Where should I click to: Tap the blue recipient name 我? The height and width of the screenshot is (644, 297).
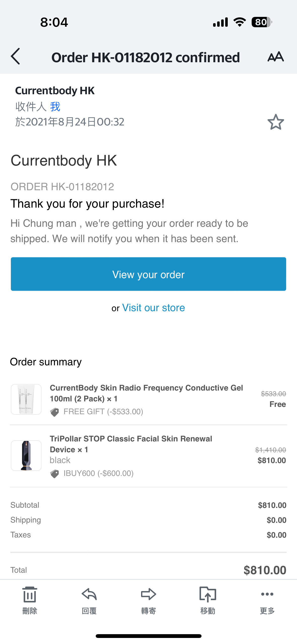coord(55,107)
